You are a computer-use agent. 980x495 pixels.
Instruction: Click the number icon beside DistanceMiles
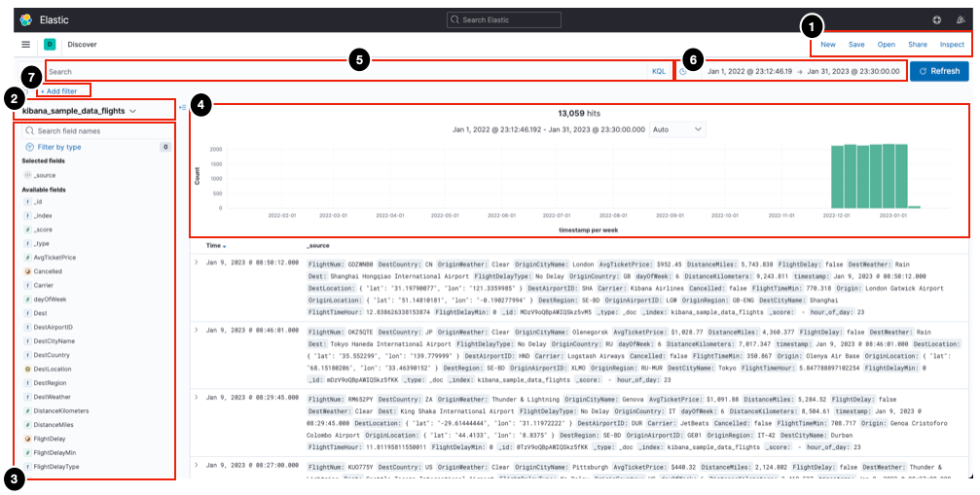(x=27, y=424)
